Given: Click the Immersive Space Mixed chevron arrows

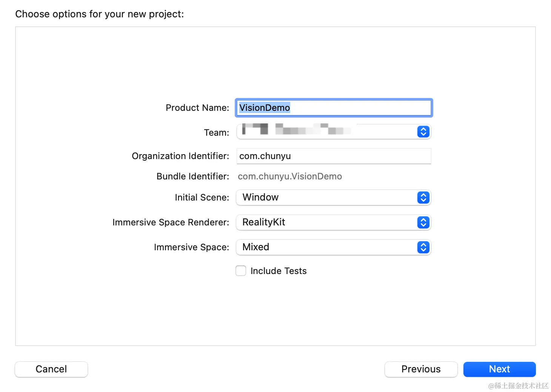Looking at the screenshot, I should [423, 247].
